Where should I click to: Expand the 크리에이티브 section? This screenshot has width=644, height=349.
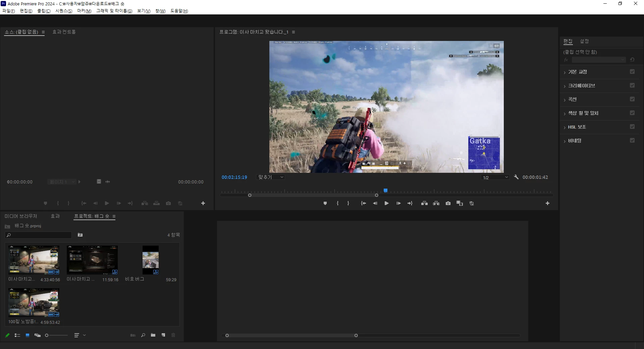point(565,86)
